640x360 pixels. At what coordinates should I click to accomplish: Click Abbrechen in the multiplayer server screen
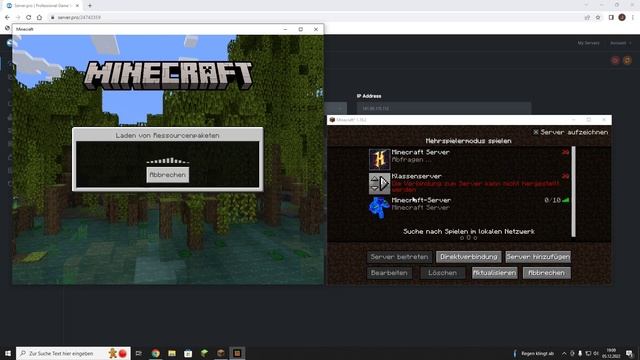[x=547, y=273]
